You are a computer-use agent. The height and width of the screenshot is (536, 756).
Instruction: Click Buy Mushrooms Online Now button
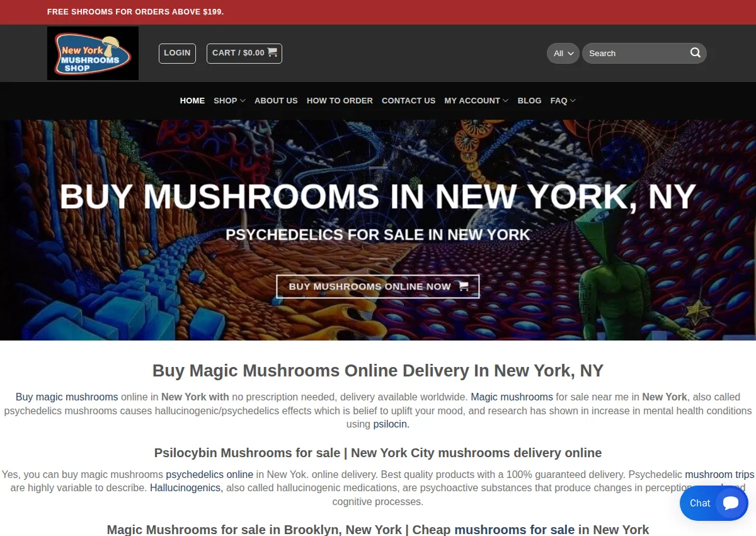378,286
